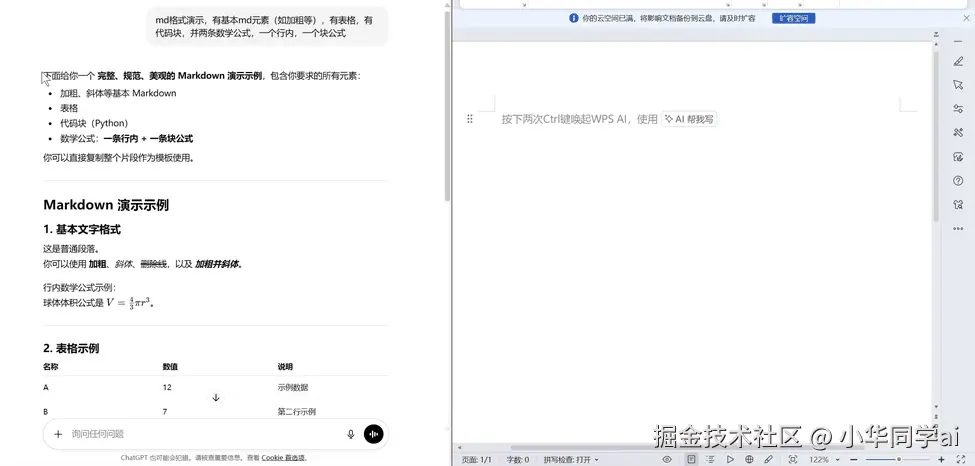
Task: Open the image editing icon in WPS sidebar
Action: 958,157
